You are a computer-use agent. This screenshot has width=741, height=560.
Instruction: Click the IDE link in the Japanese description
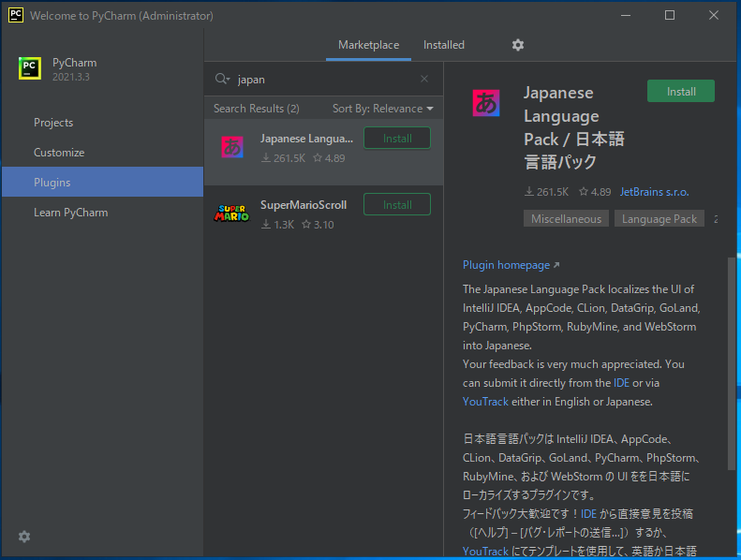click(588, 514)
